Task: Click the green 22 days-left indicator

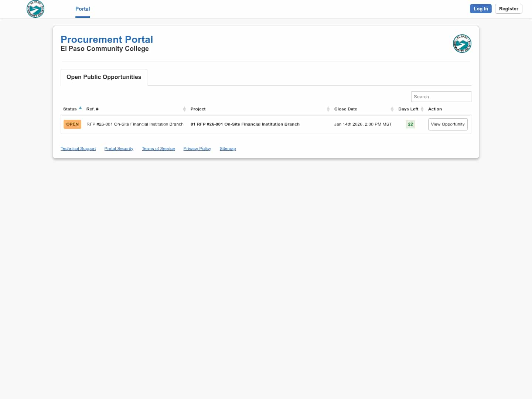Action: click(410, 124)
